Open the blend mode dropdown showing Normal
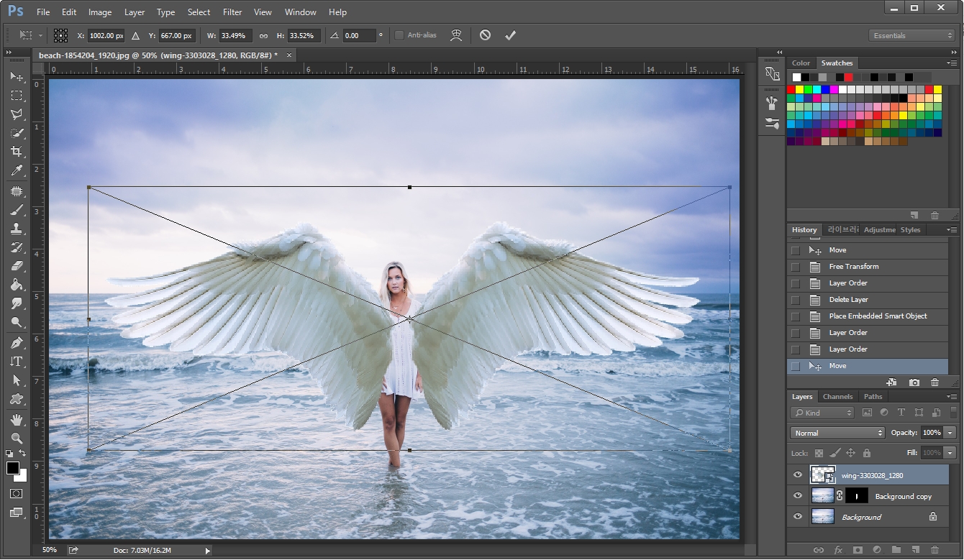964x560 pixels. tap(837, 432)
